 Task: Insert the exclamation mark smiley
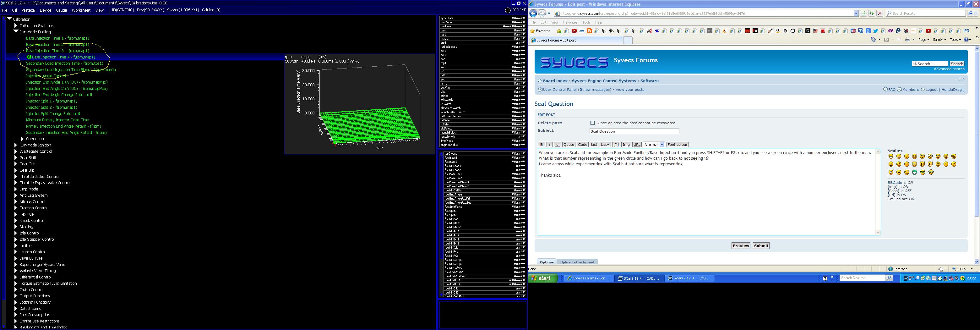tap(946, 164)
